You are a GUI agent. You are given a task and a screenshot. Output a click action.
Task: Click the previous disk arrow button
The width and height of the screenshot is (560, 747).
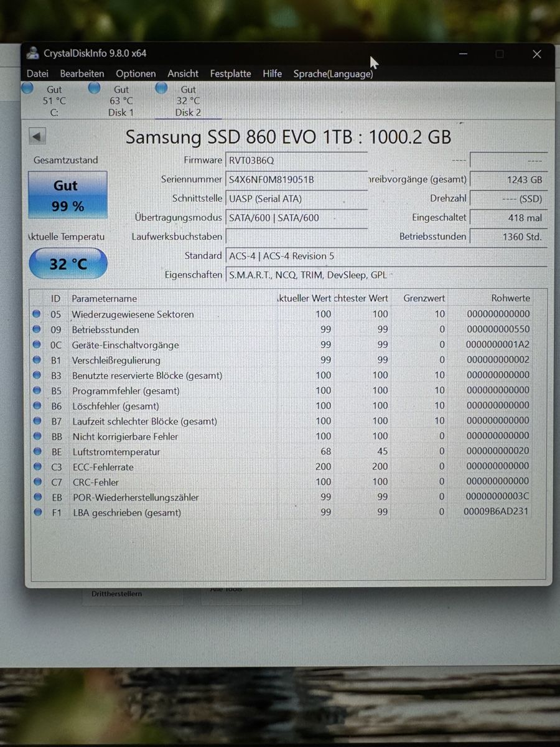point(37,136)
